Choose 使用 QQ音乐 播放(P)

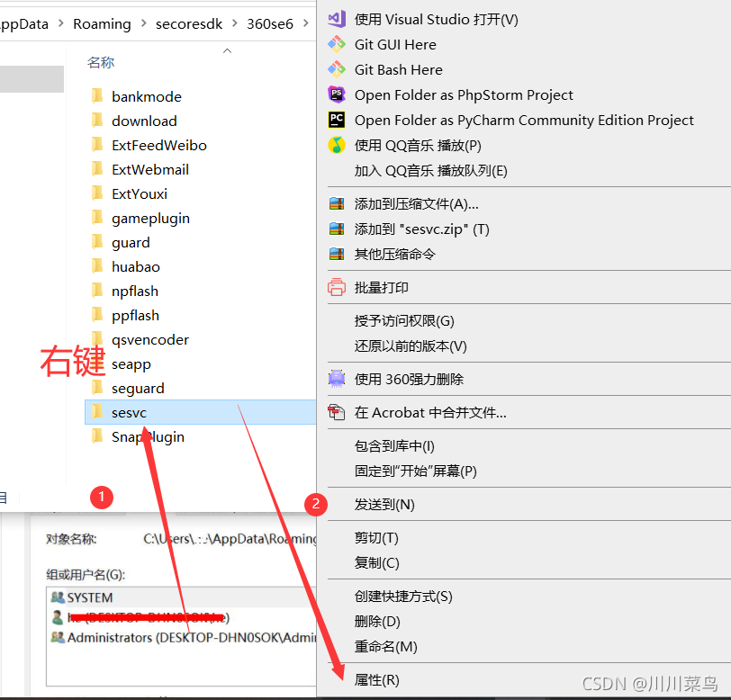point(418,145)
